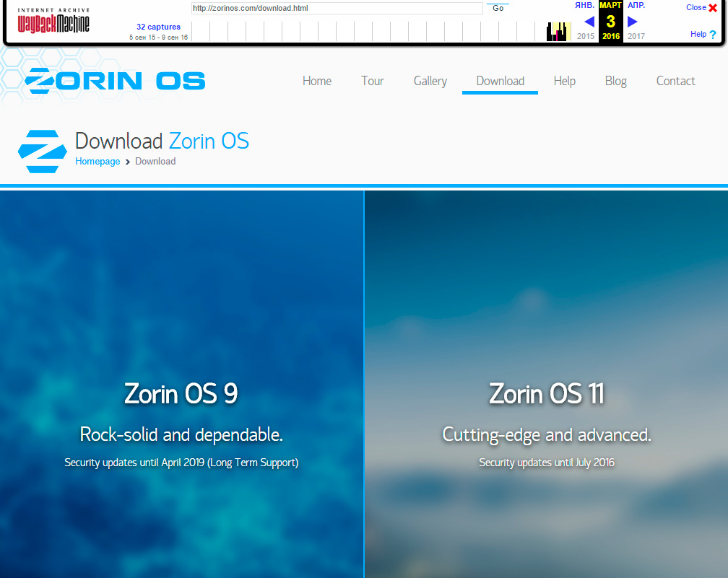
Task: Go to previous capture with left arrow
Action: tap(589, 22)
